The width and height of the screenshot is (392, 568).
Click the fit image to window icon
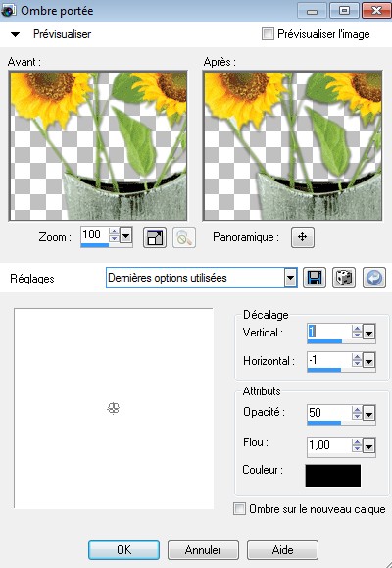coord(155,237)
